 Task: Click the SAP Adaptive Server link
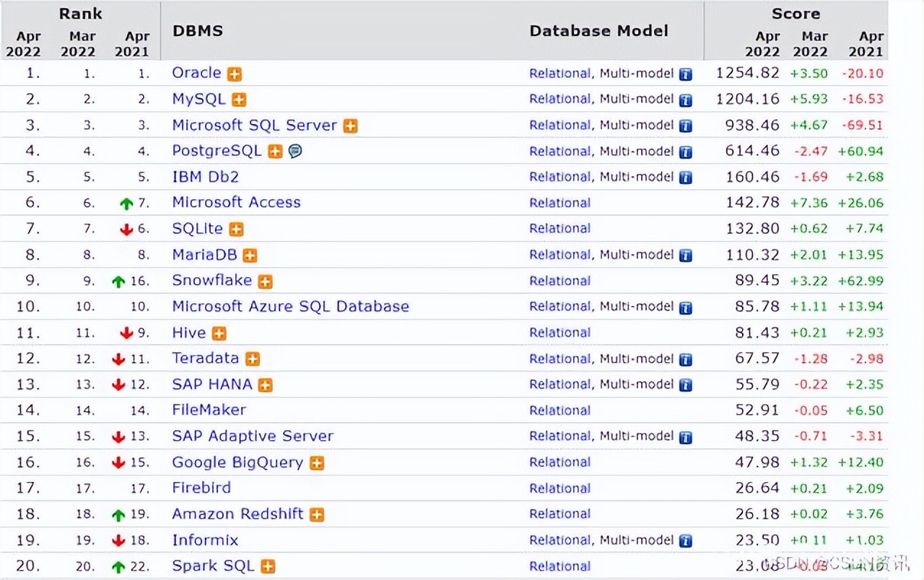[253, 436]
